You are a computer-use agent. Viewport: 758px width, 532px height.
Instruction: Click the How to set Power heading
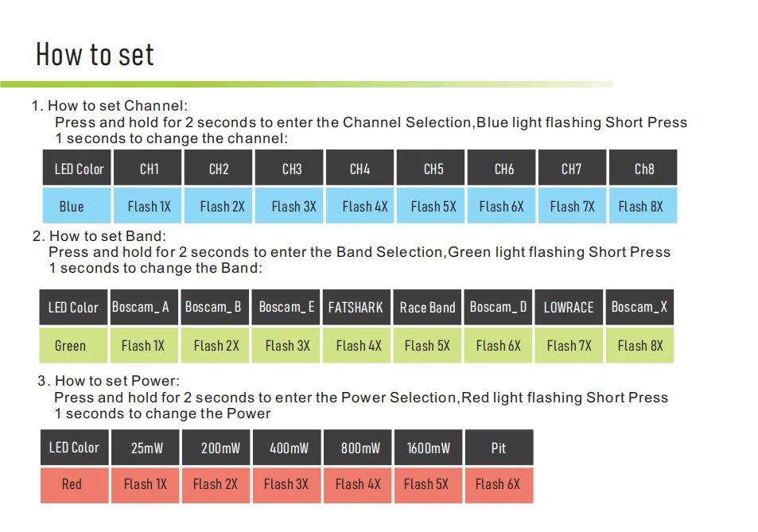(x=108, y=381)
